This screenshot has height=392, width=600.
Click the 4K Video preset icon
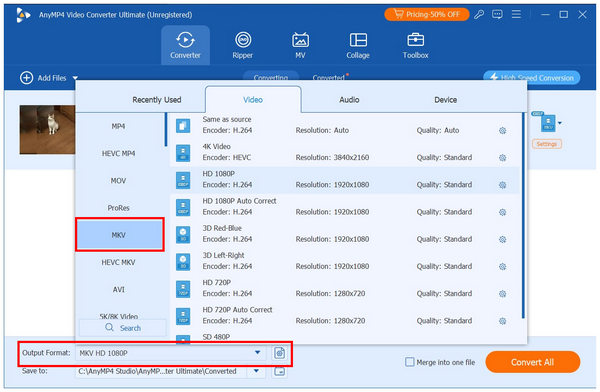pyautogui.click(x=183, y=153)
